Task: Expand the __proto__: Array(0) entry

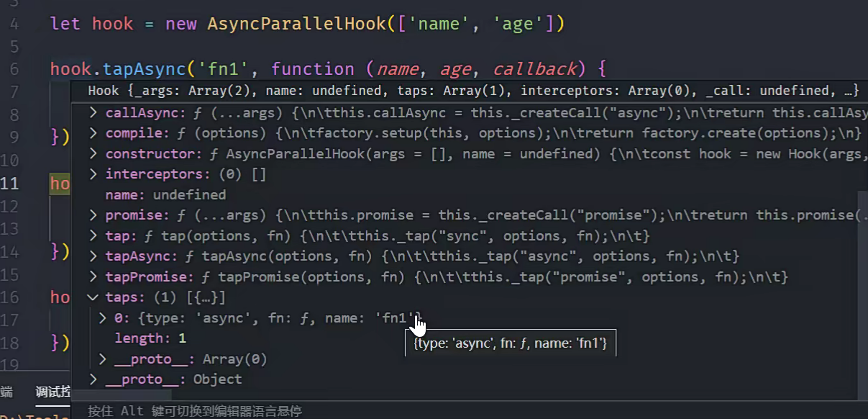Action: click(102, 359)
